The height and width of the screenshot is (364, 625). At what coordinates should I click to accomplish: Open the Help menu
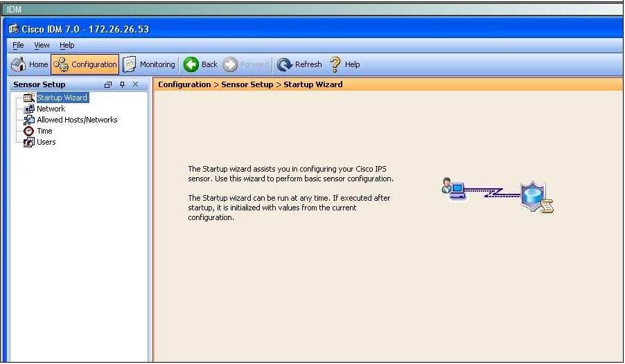pyautogui.click(x=67, y=45)
